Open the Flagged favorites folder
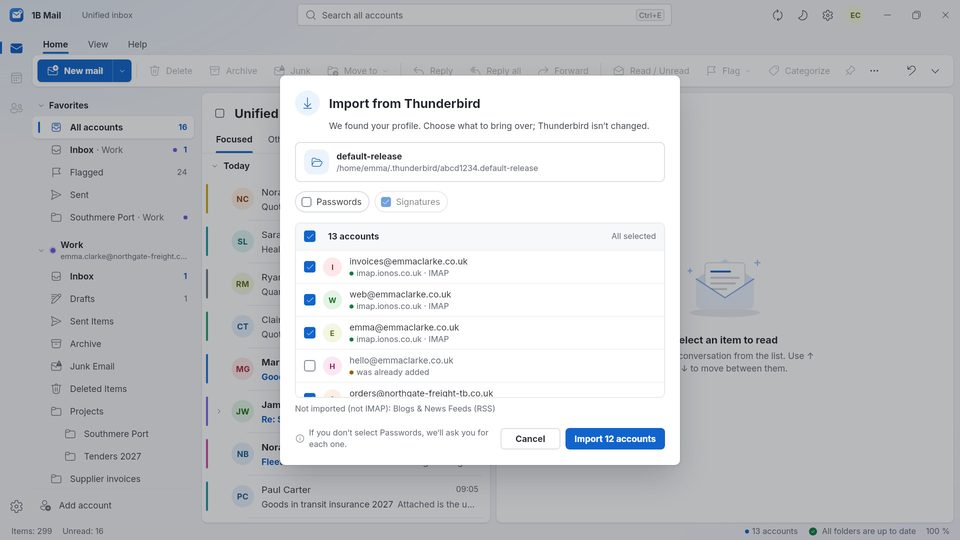Viewport: 960px width, 540px height. (x=113, y=173)
